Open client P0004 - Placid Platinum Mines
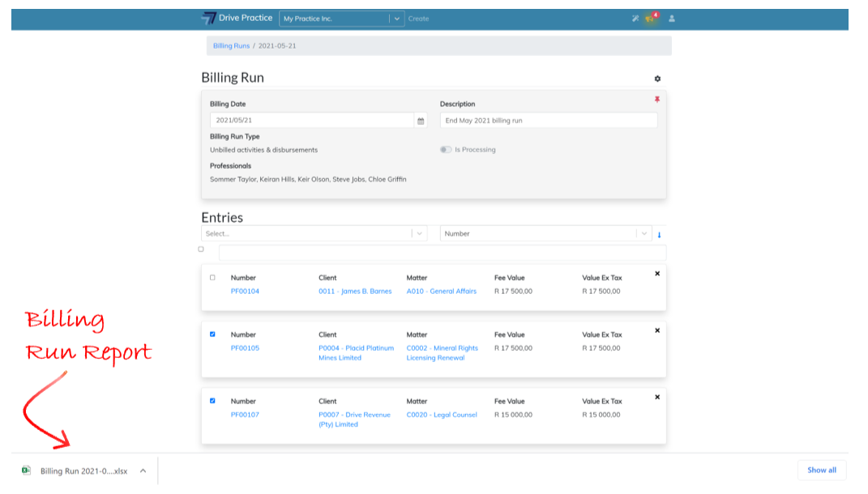 (x=354, y=353)
